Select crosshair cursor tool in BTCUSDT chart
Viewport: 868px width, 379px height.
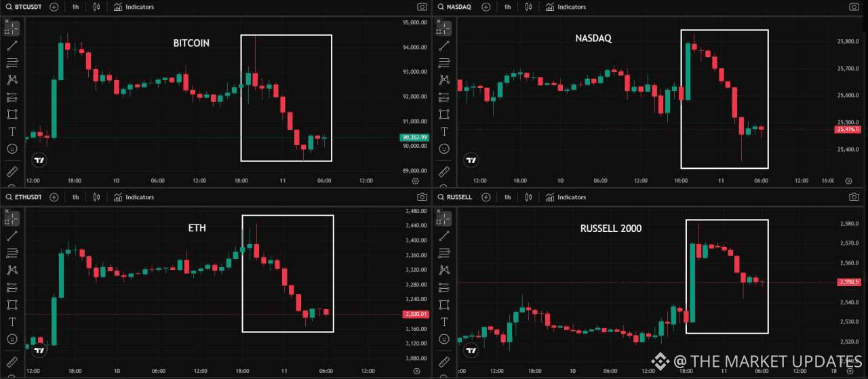pyautogui.click(x=12, y=28)
